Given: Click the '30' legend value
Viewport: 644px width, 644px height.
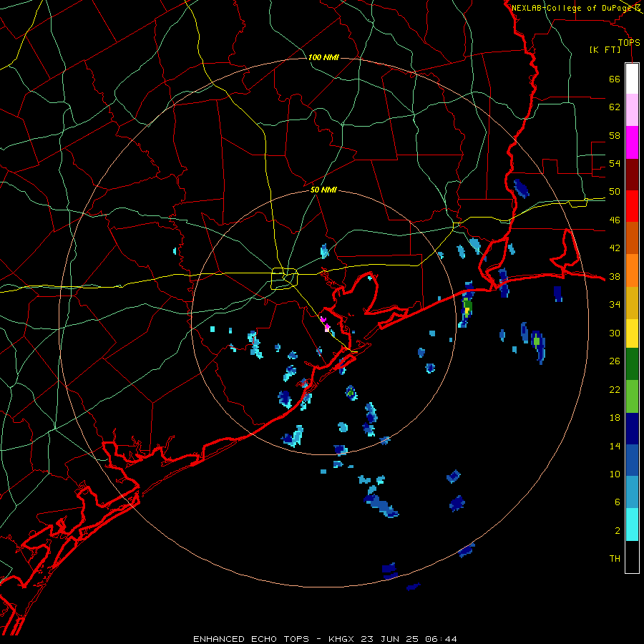Looking at the screenshot, I should (615, 333).
